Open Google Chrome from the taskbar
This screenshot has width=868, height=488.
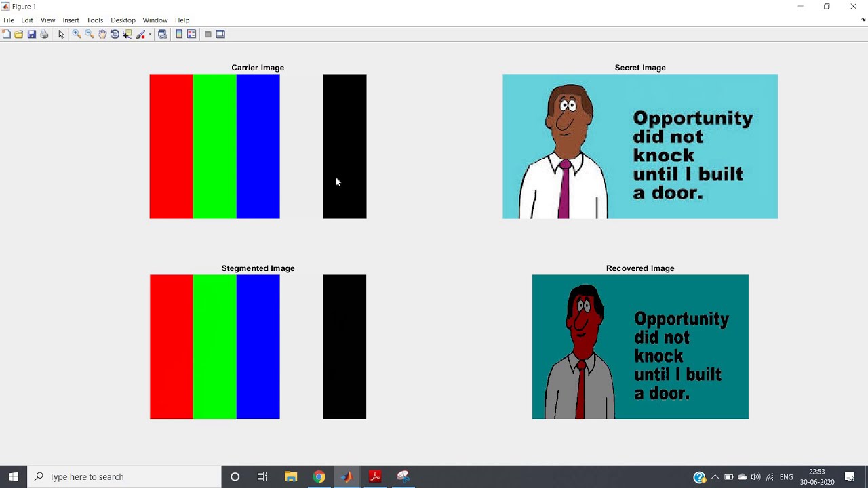tap(319, 476)
